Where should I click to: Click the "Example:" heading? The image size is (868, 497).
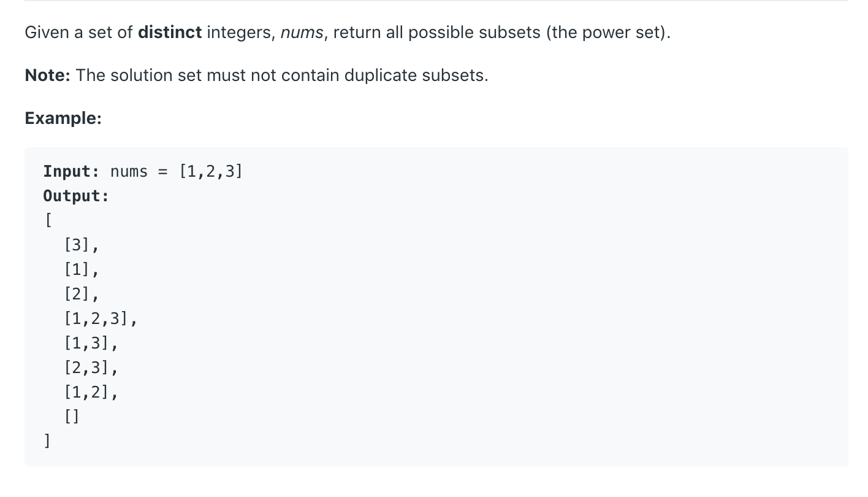(x=63, y=118)
